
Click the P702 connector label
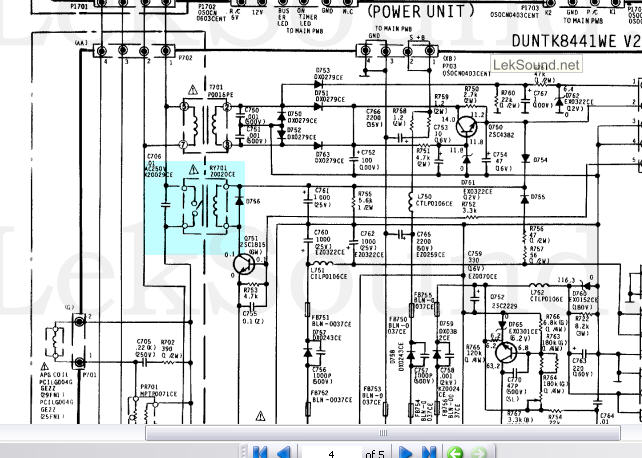pos(185,58)
